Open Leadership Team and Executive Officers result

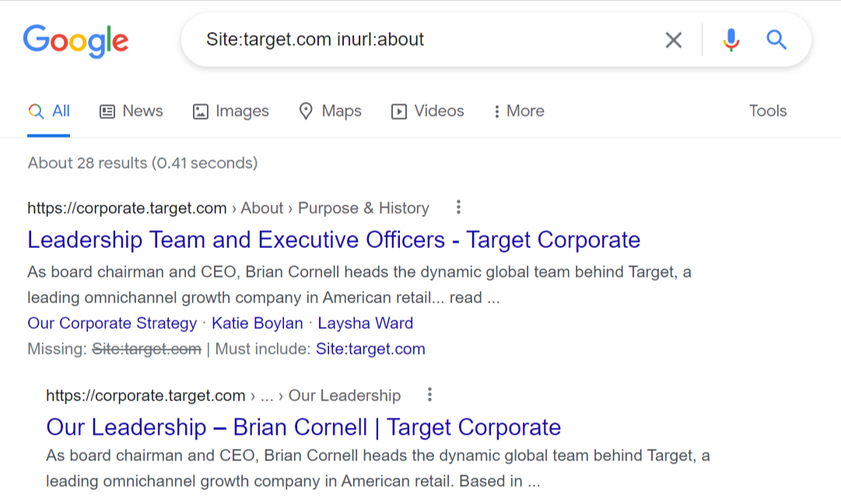(x=334, y=240)
